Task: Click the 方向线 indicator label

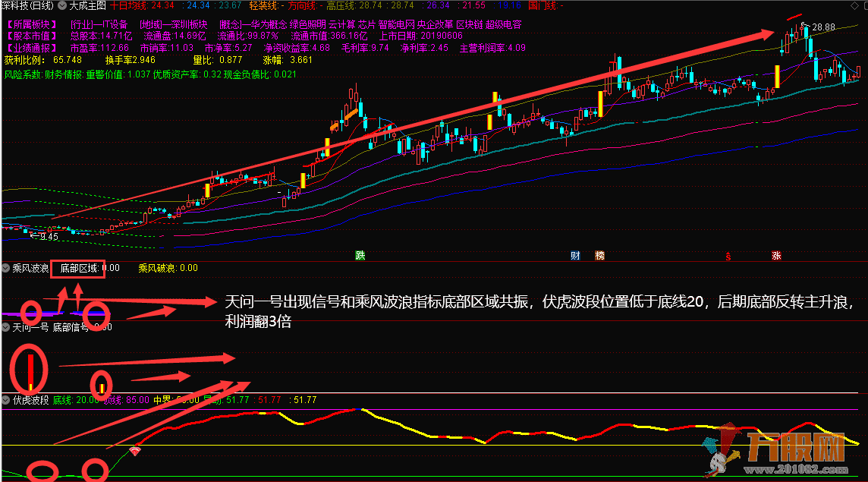Action: [x=305, y=5]
